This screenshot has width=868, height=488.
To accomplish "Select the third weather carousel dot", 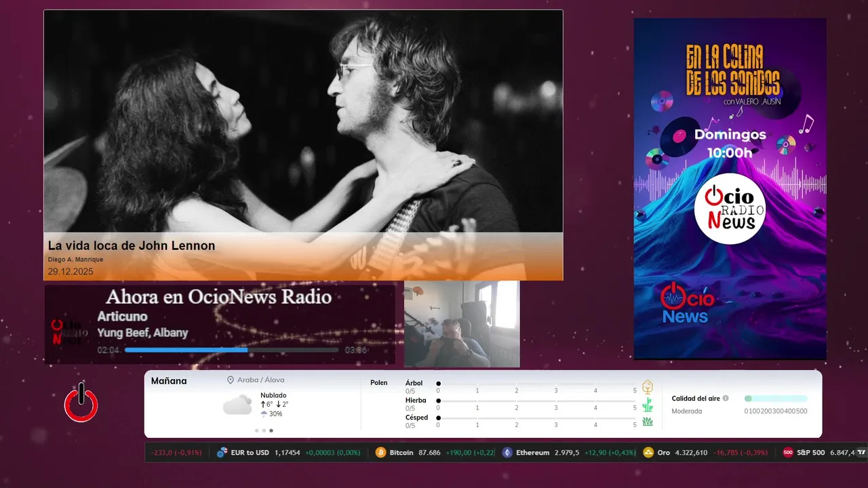I will pos(271,430).
